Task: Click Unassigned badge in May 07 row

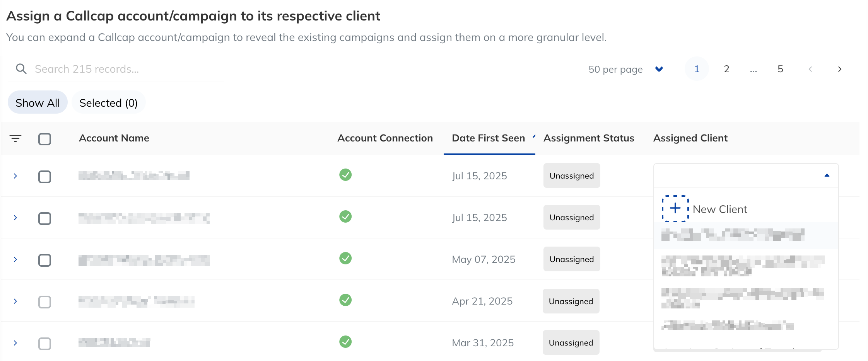Action: 572,259
